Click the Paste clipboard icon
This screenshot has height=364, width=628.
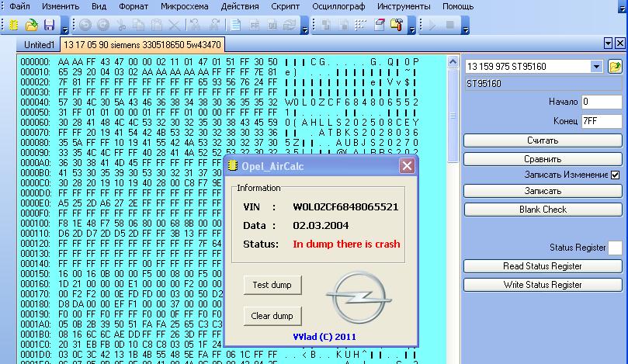pos(157,25)
